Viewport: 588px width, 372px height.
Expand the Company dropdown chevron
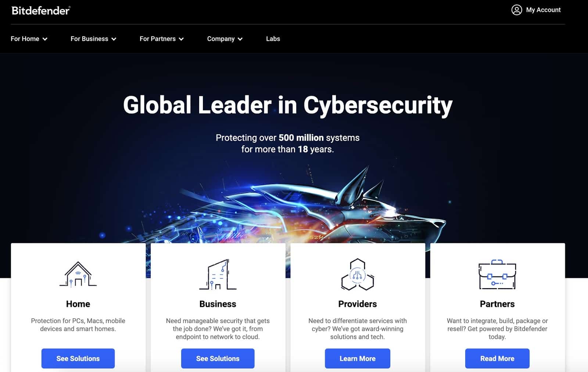[240, 39]
